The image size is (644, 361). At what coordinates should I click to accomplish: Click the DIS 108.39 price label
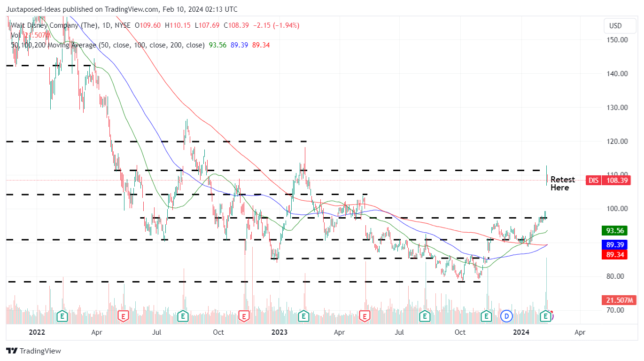click(608, 180)
